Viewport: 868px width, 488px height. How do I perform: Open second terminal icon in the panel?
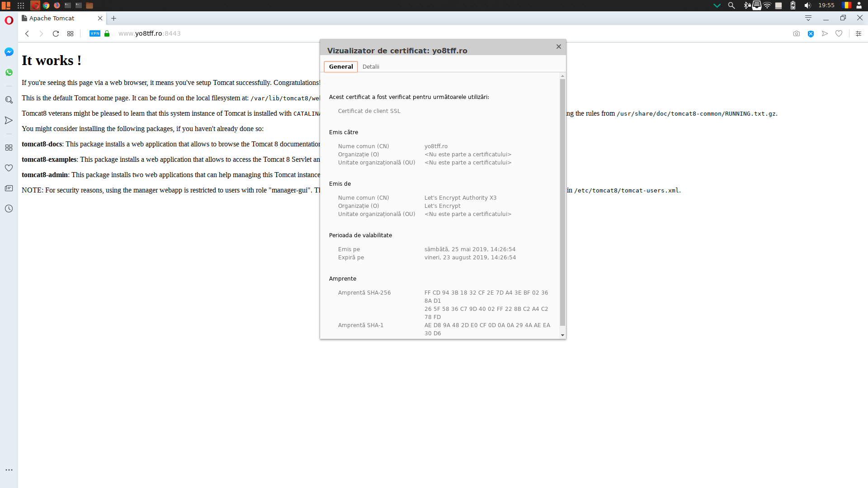tap(79, 5)
